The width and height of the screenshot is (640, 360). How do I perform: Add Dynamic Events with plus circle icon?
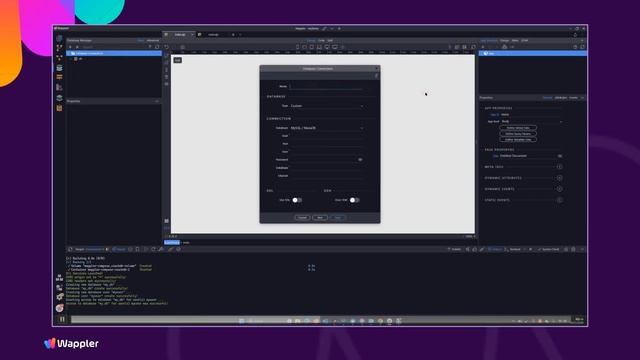point(560,189)
